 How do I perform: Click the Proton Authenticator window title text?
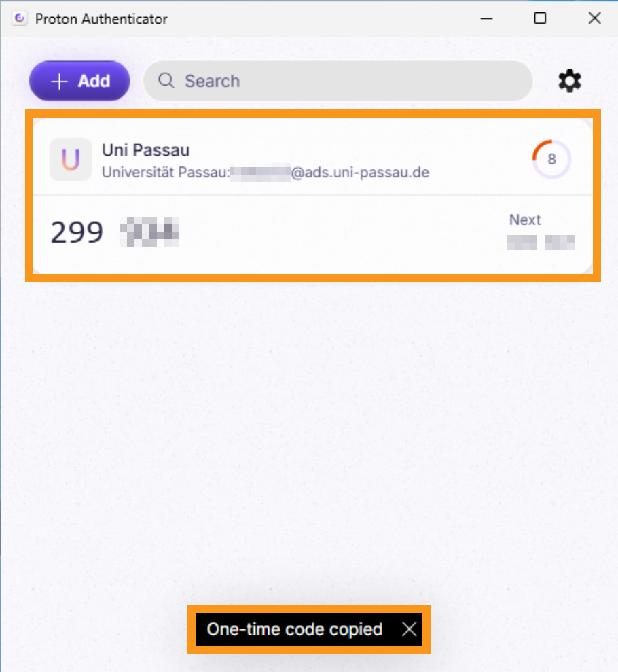(x=101, y=19)
